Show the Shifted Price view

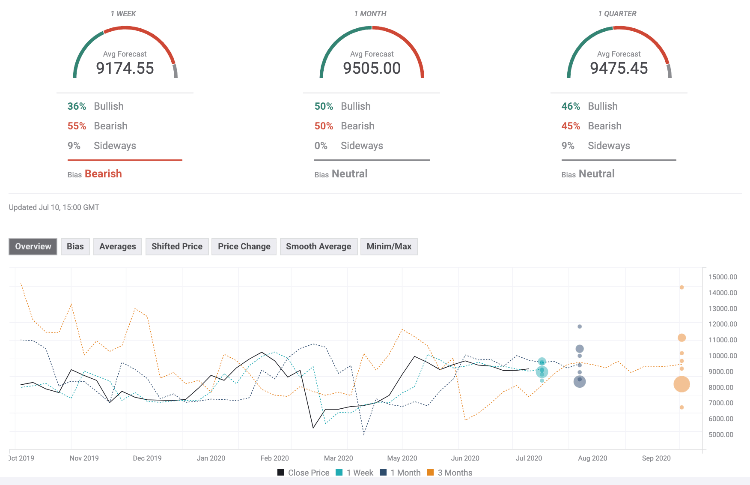click(177, 246)
